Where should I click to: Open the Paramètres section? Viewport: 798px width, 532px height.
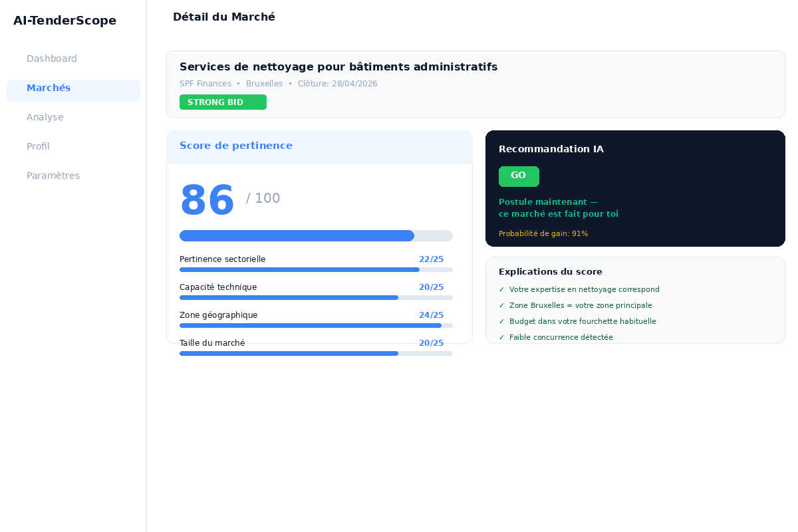click(53, 176)
